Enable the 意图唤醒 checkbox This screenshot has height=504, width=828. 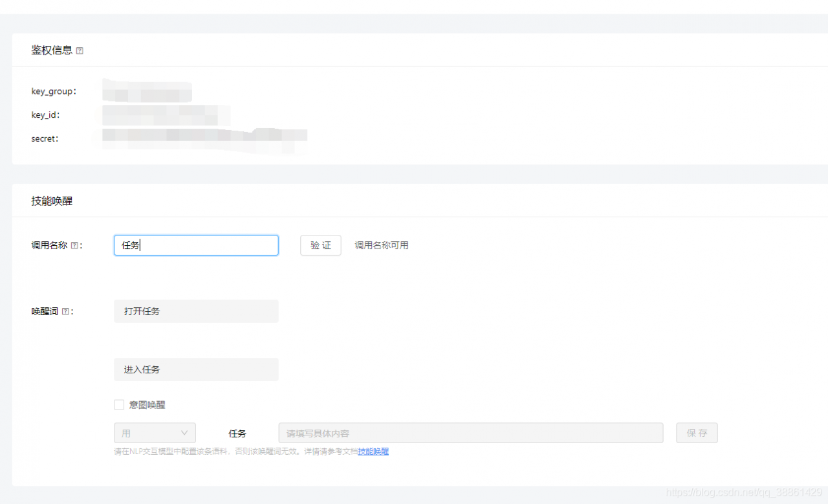(x=119, y=405)
